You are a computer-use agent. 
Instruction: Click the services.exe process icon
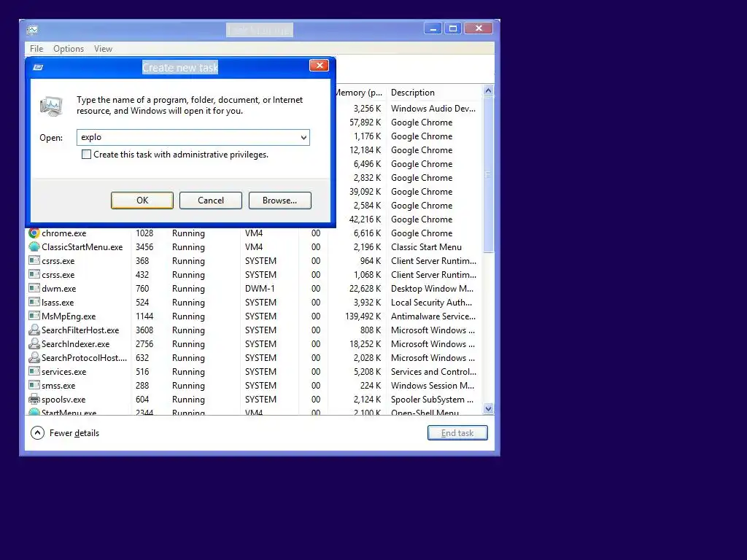click(x=34, y=371)
